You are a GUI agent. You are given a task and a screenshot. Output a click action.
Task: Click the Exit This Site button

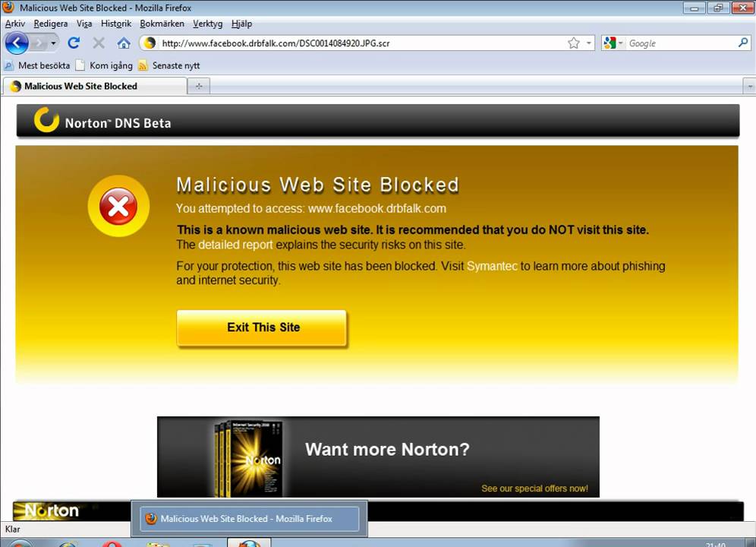tap(262, 327)
